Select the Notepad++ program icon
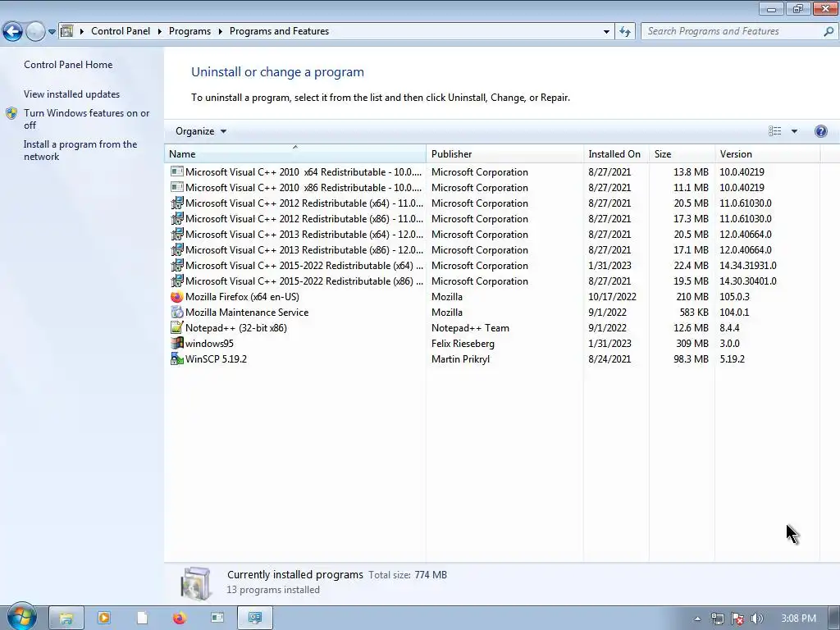Image resolution: width=840 pixels, height=630 pixels. [x=177, y=327]
